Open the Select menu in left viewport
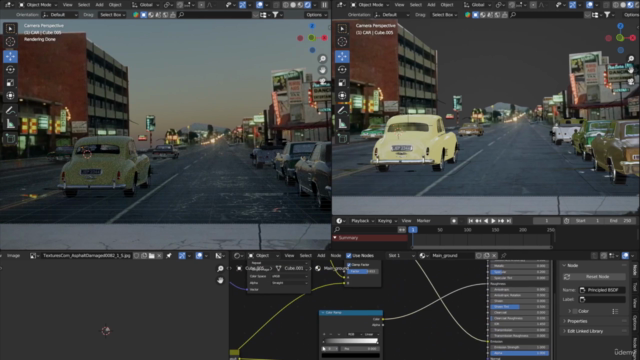Image resolution: width=640 pixels, height=360 pixels. tap(84, 5)
